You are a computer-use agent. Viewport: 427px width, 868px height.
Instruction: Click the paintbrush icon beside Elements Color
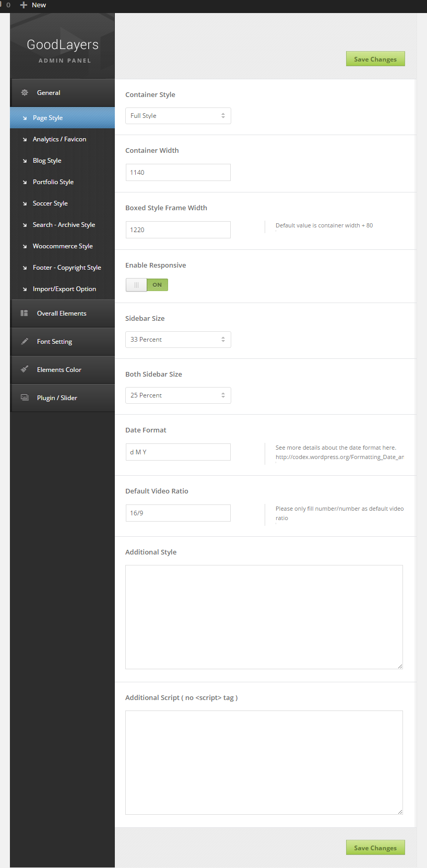[x=25, y=369]
